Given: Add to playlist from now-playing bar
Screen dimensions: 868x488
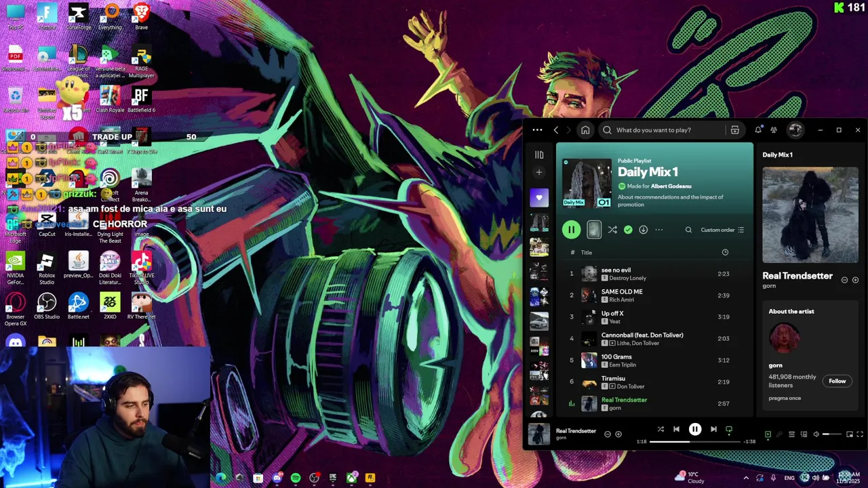Looking at the screenshot, I should (x=618, y=434).
